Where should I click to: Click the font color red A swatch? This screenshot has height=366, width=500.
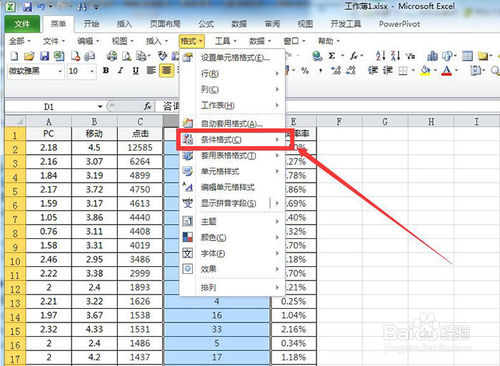point(447,71)
